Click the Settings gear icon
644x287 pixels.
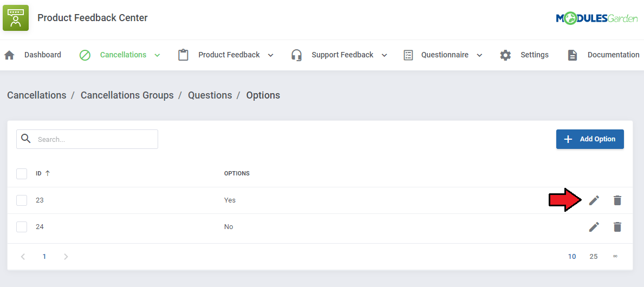[505, 55]
